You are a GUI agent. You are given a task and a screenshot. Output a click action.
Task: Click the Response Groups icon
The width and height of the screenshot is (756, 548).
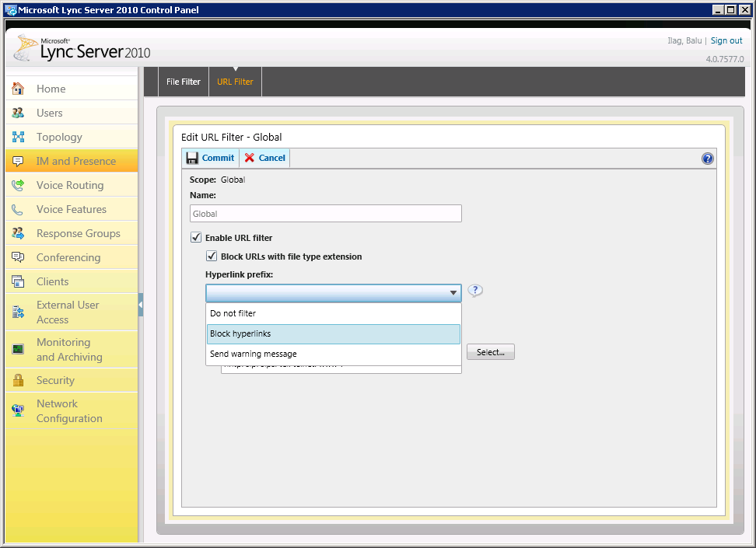coord(18,233)
